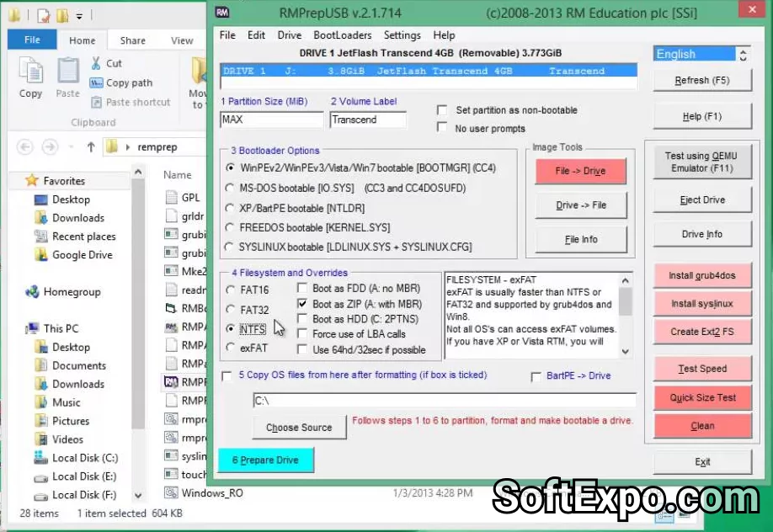
Task: Click the Up arrow navigation icon
Action: 90,147
